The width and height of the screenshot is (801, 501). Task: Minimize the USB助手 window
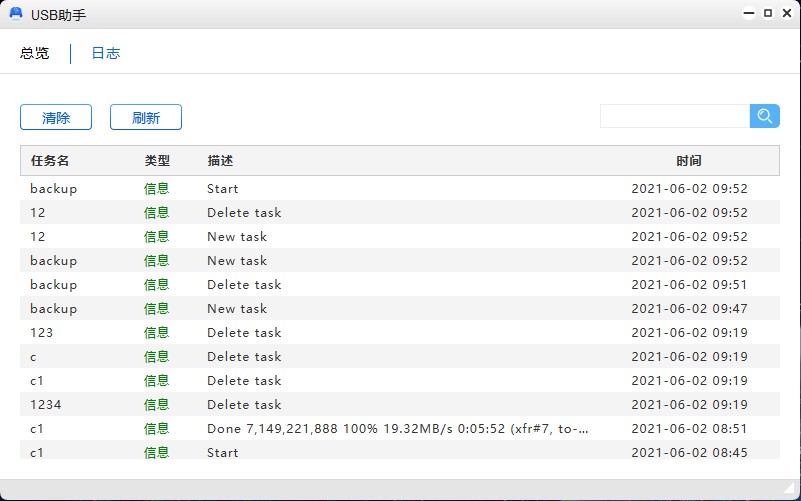tap(748, 14)
